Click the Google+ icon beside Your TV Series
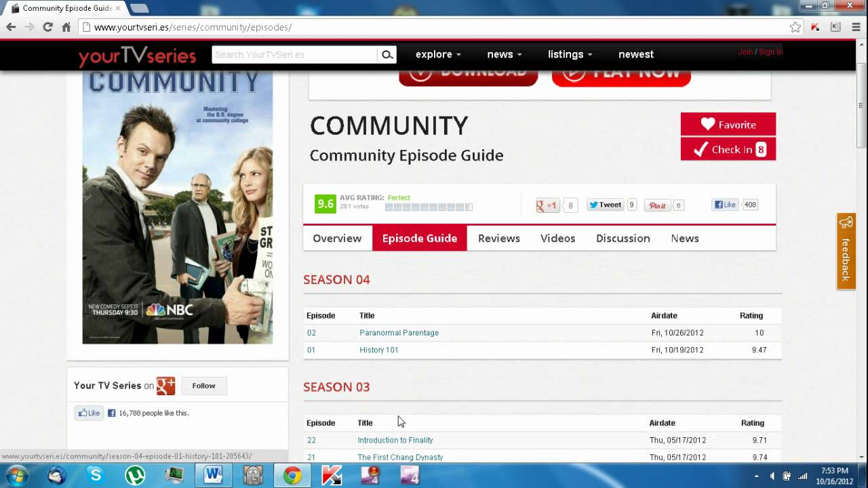 pyautogui.click(x=165, y=386)
